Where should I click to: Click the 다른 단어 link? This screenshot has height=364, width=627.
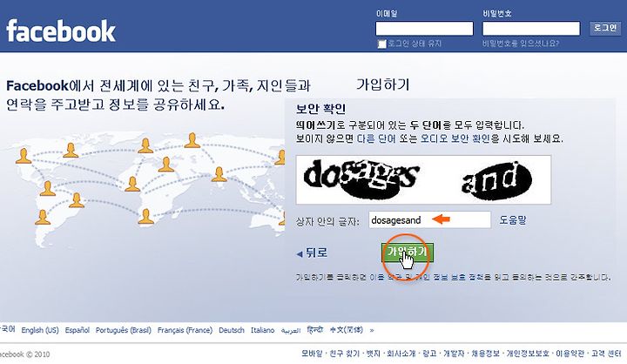tap(376, 138)
